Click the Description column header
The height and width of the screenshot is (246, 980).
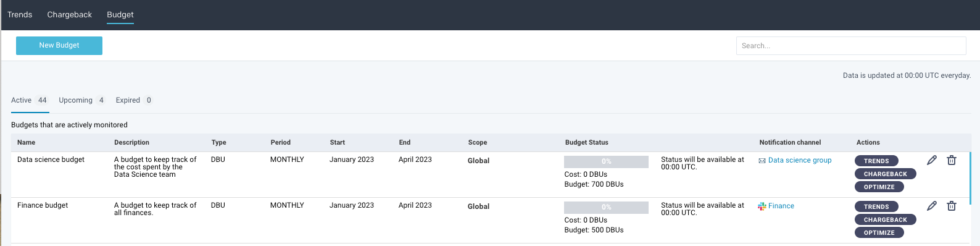coord(131,142)
